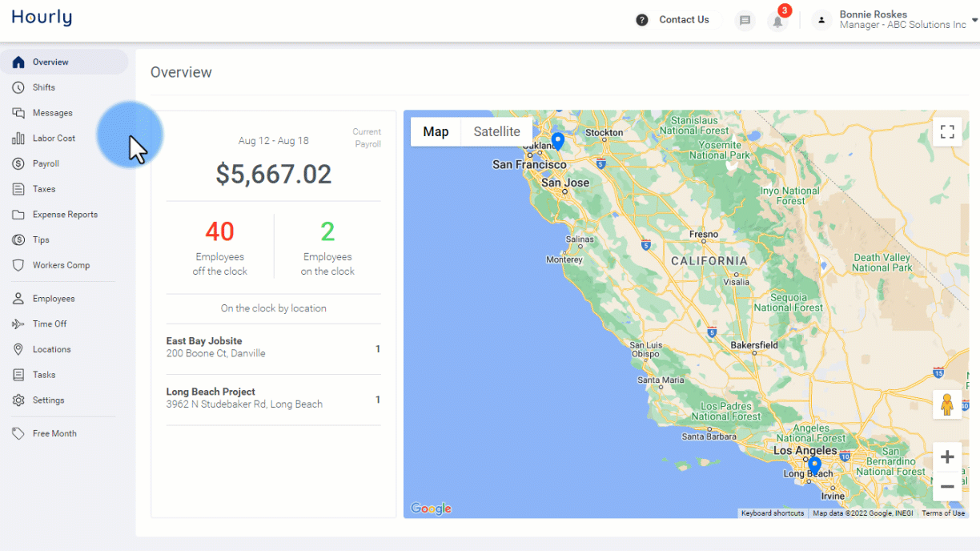Screen dimensions: 980x551
Task: Zoom in on the map
Action: (947, 457)
